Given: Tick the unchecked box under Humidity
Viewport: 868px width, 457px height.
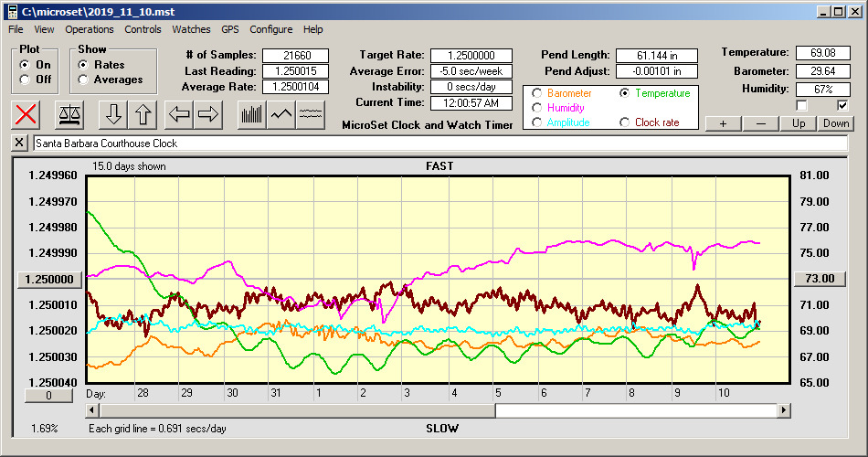Looking at the screenshot, I should coord(801,105).
